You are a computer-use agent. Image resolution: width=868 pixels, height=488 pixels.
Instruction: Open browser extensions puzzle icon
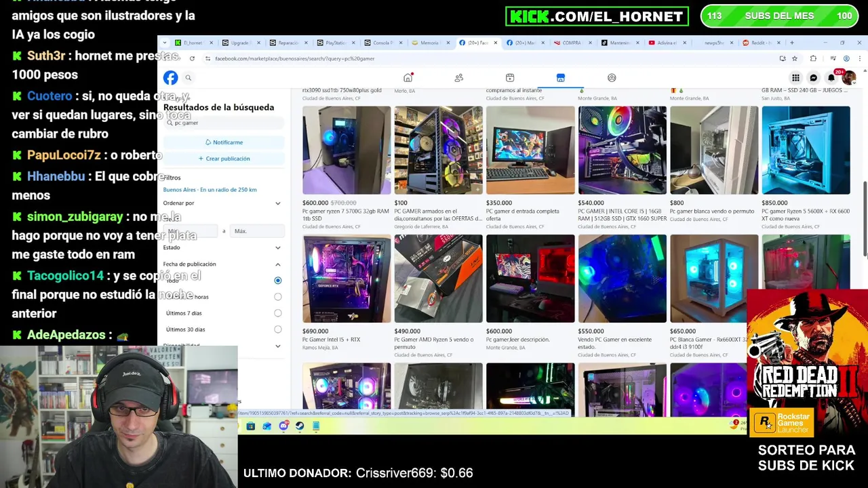coord(813,59)
